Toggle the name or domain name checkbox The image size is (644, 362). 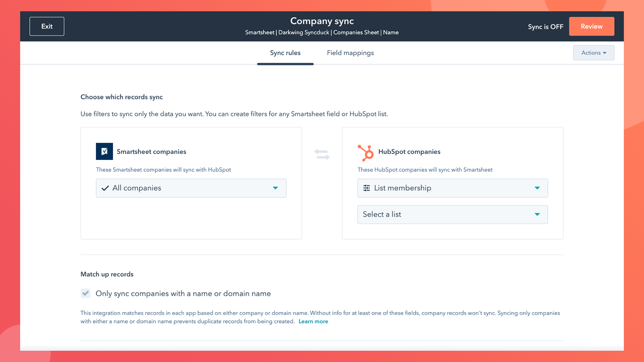click(86, 293)
